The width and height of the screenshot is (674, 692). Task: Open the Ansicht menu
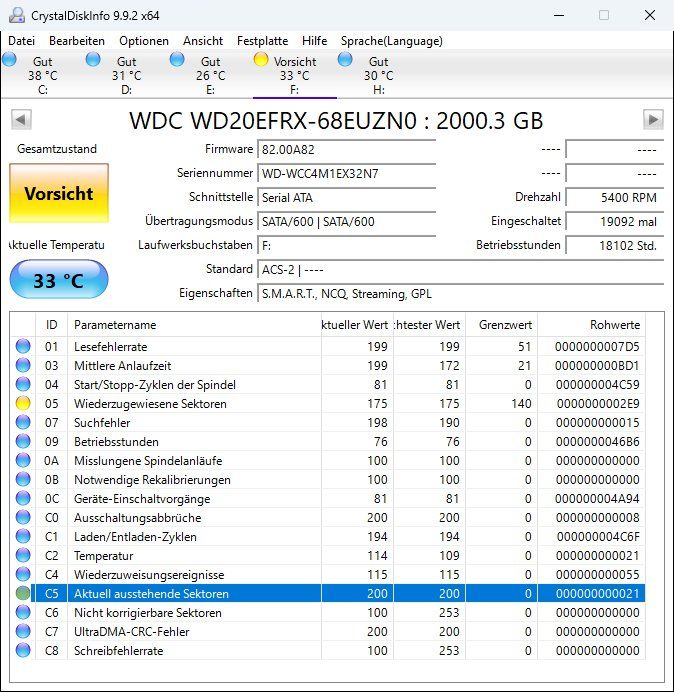[x=203, y=41]
